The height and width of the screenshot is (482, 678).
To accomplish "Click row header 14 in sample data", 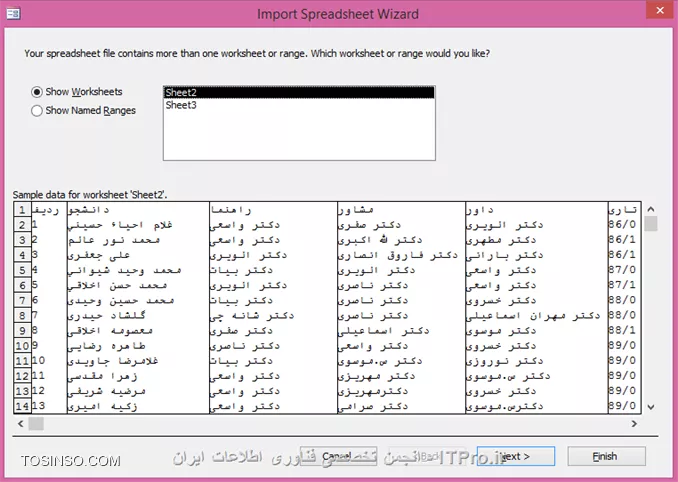I will coord(22,406).
